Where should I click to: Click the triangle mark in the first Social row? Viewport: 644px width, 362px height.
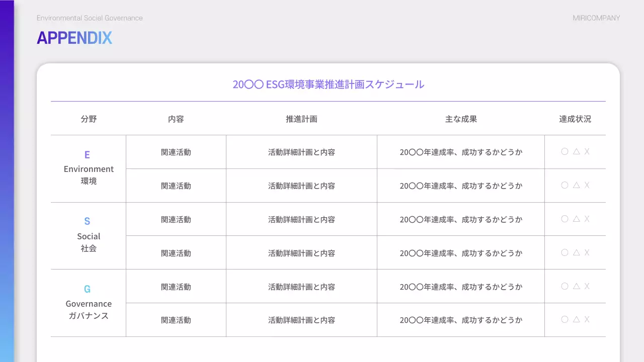[576, 219]
